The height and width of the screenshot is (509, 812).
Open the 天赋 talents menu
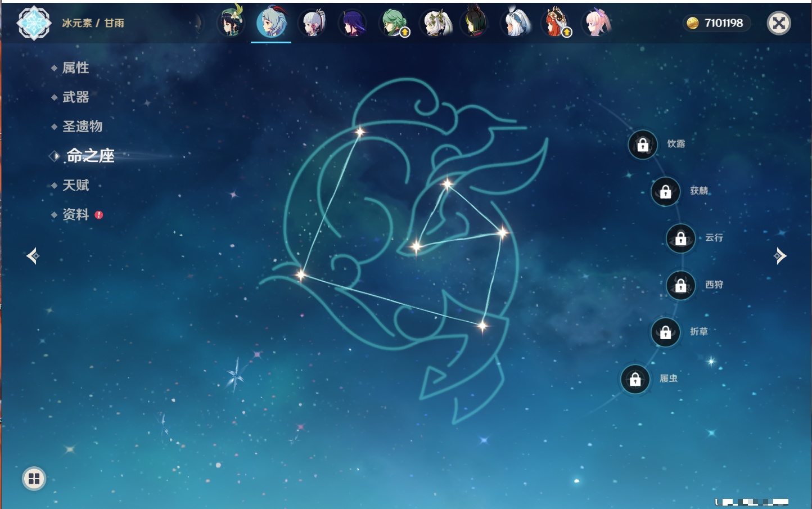point(75,185)
